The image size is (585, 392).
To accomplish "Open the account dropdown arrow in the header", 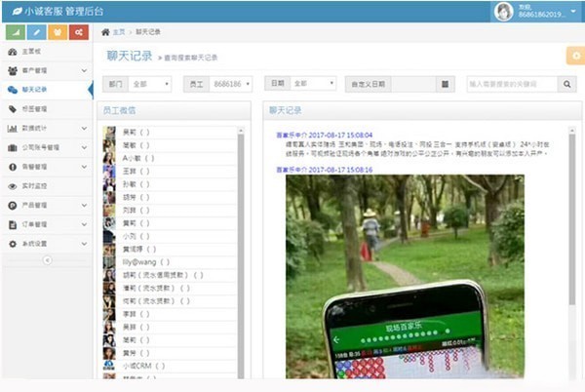I will (573, 11).
